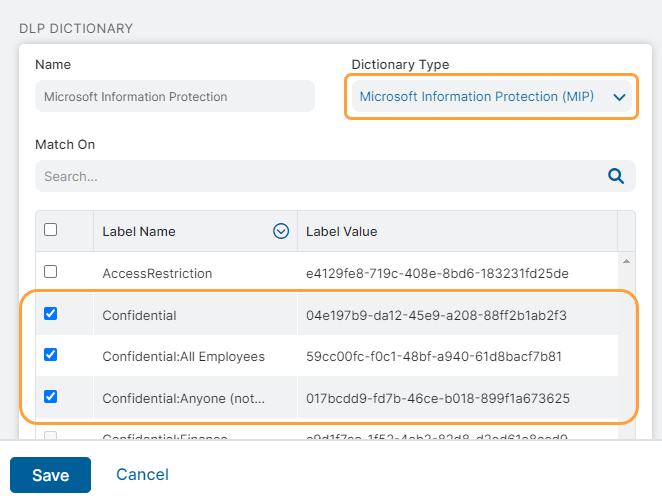Viewport: 662px width, 504px height.
Task: Click the search magnifier icon
Action: point(616,176)
